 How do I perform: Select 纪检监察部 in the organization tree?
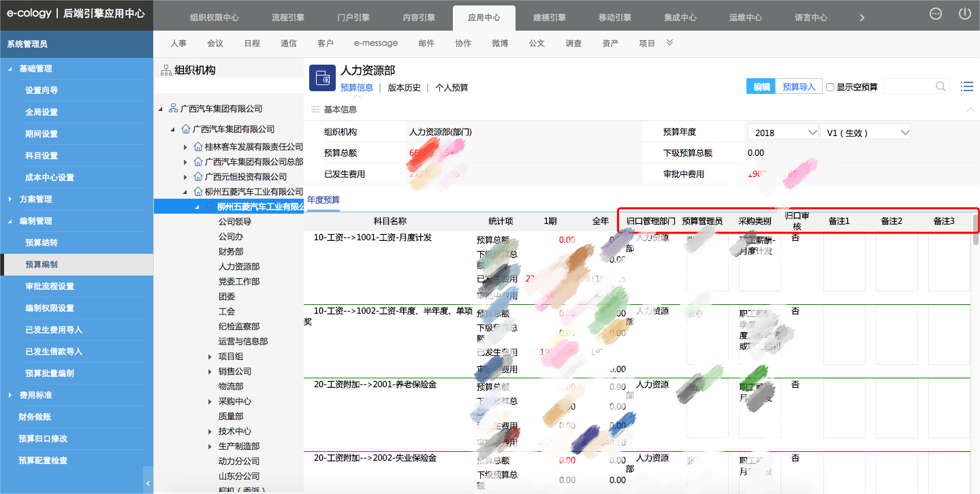[239, 327]
